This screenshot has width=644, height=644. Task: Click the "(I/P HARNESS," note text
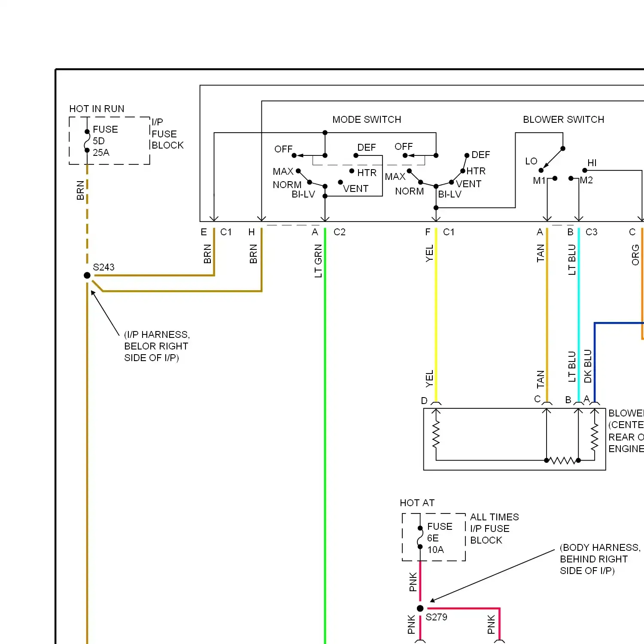pyautogui.click(x=157, y=334)
